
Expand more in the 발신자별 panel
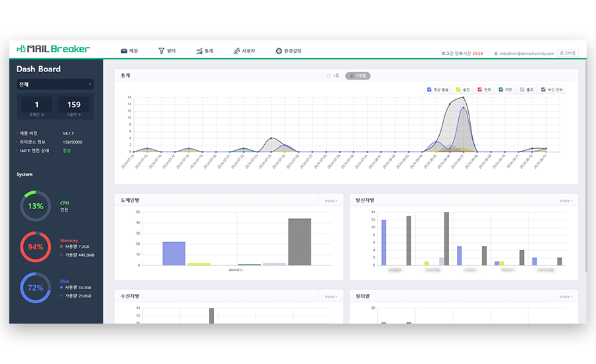(x=566, y=201)
